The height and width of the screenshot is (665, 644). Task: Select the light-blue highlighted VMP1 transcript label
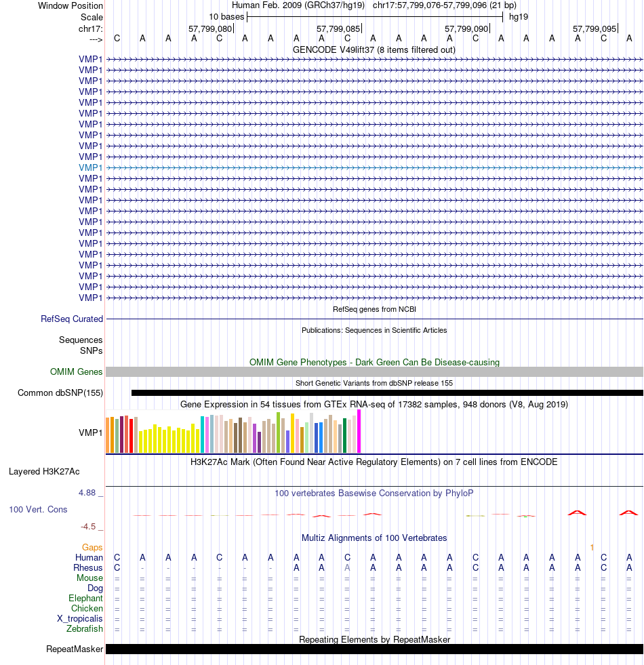coord(90,167)
